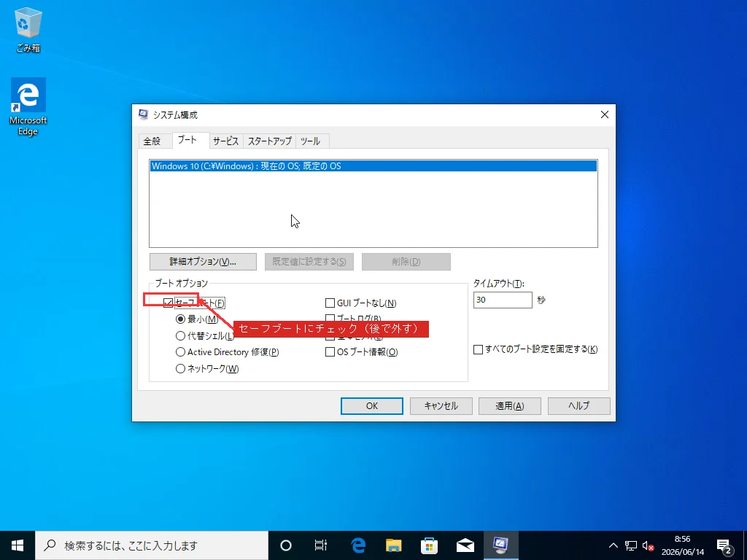
Task: Apply changes with 適用(A)
Action: click(x=510, y=405)
